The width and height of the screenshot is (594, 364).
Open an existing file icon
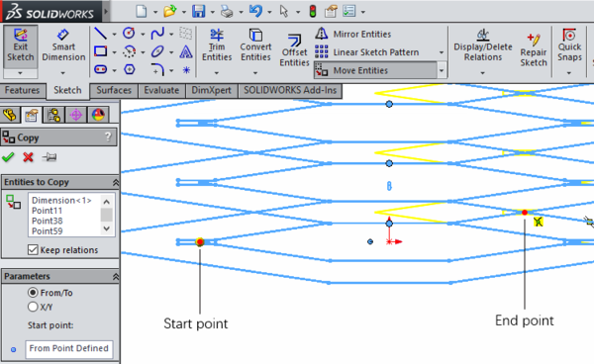(170, 11)
